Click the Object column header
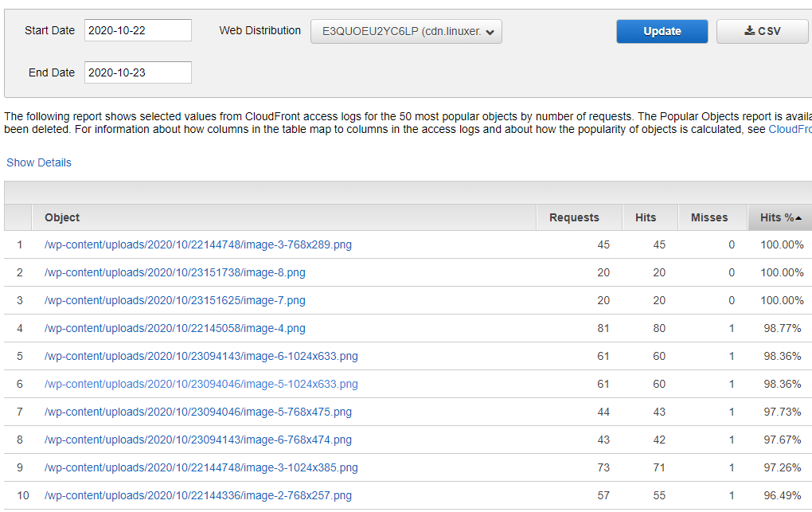812x512 pixels. 62,217
